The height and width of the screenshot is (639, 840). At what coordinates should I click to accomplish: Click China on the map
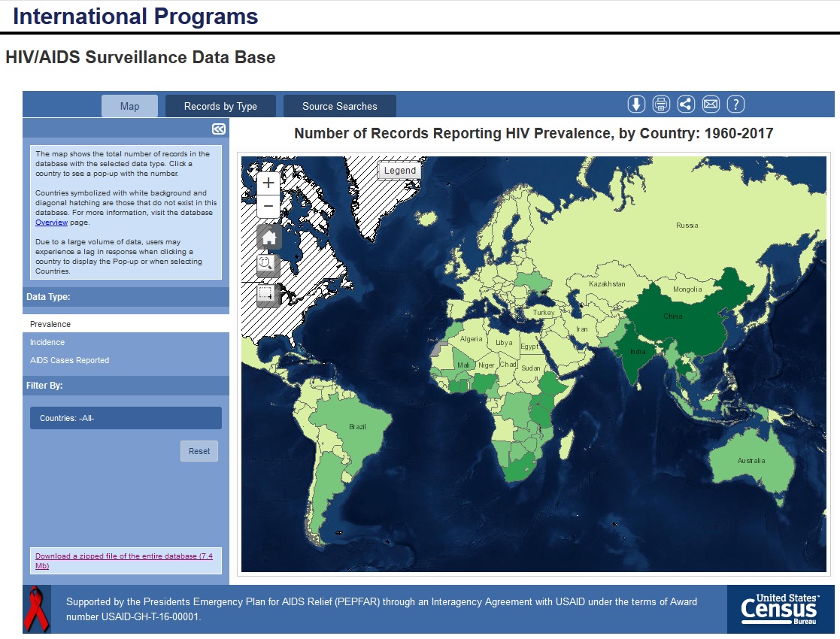pyautogui.click(x=673, y=316)
